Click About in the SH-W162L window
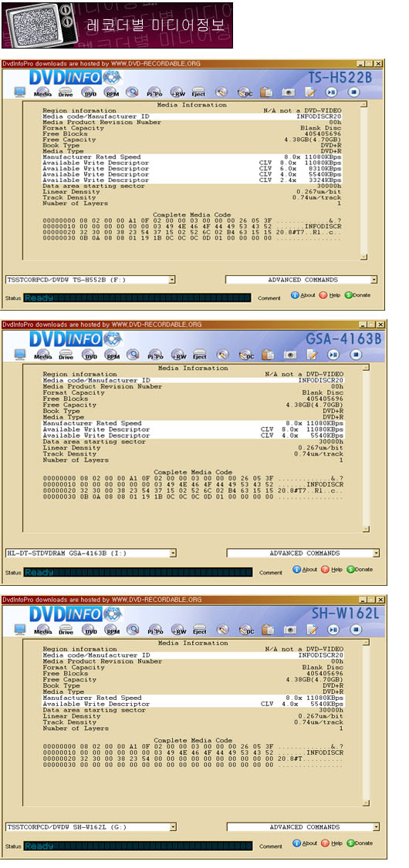409x868 pixels. click(305, 843)
